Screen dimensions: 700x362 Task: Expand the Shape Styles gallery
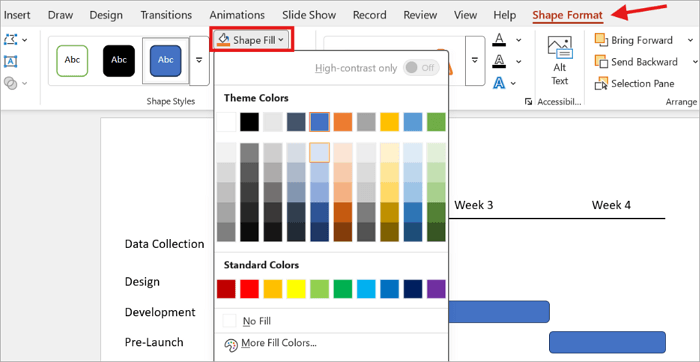[x=199, y=61]
